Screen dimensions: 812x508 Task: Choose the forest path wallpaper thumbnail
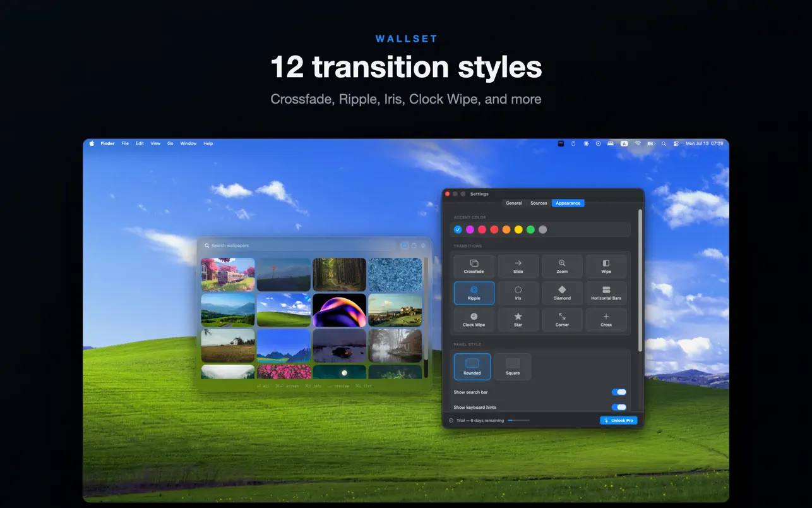[339, 274]
